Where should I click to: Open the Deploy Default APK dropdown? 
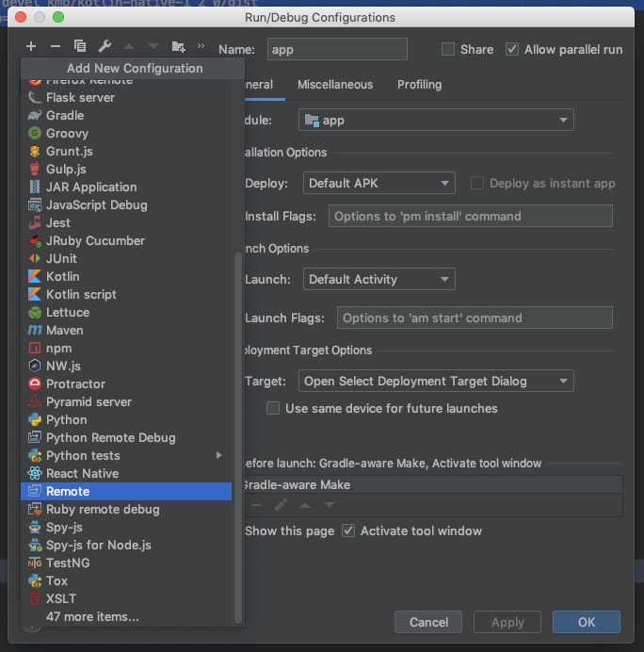coord(378,183)
